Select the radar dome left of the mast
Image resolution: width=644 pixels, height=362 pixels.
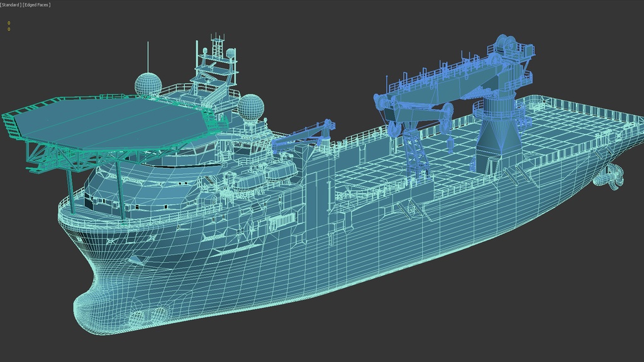(148, 85)
